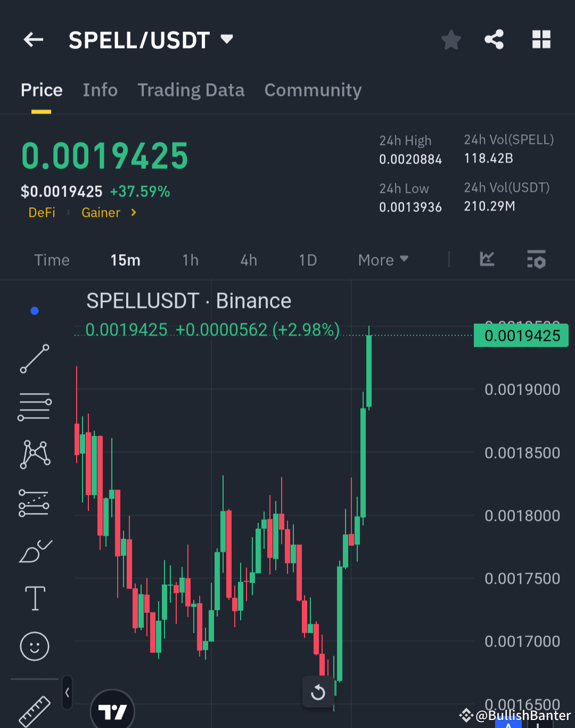Viewport: 575px width, 728px height.
Task: Open the chart indicators icon
Action: tap(487, 260)
